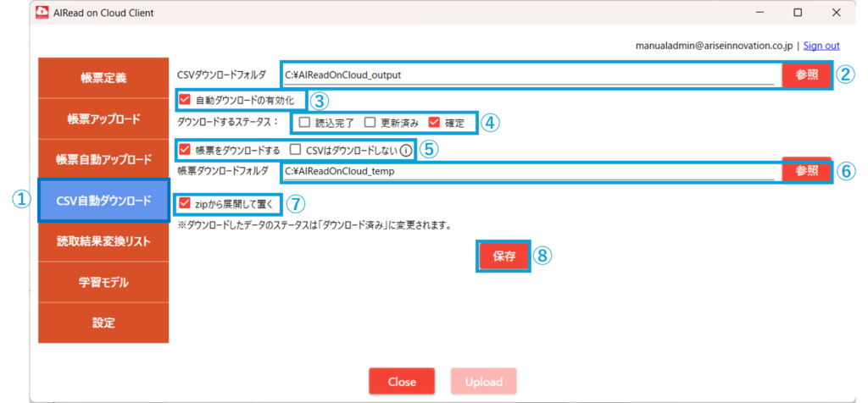The height and width of the screenshot is (403, 868).
Task: Uncheck the 確定 status checkbox
Action: click(x=434, y=123)
